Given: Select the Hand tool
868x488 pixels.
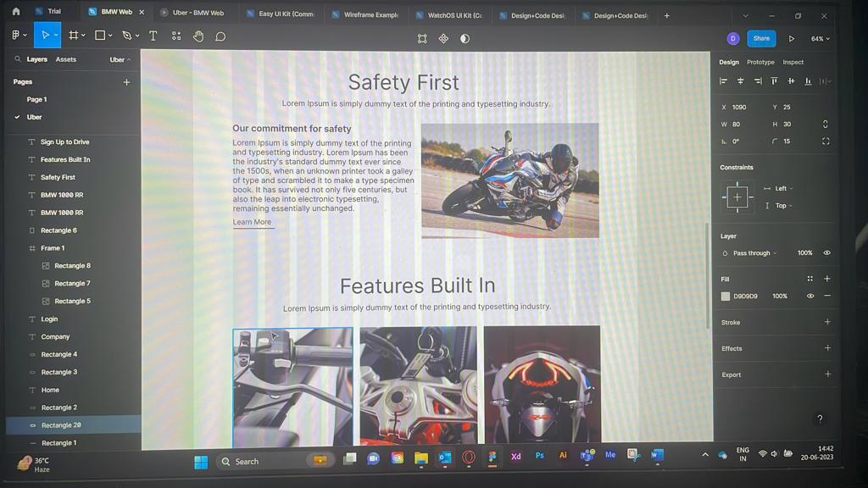Looking at the screenshot, I should point(198,36).
